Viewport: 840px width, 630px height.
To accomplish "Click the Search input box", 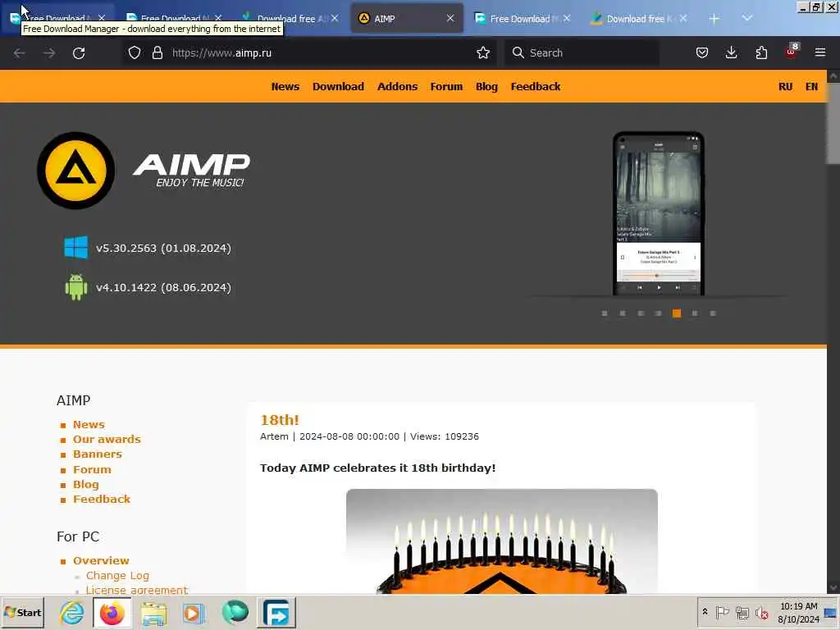I will (582, 52).
